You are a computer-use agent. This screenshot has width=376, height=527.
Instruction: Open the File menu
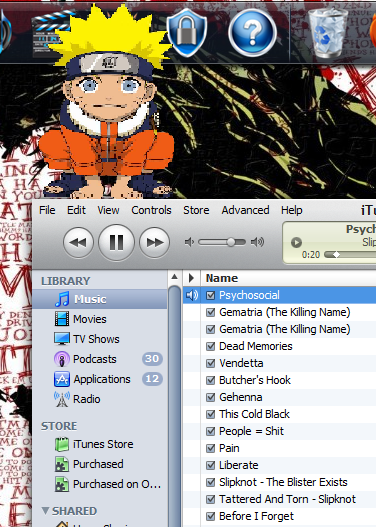[x=47, y=210]
